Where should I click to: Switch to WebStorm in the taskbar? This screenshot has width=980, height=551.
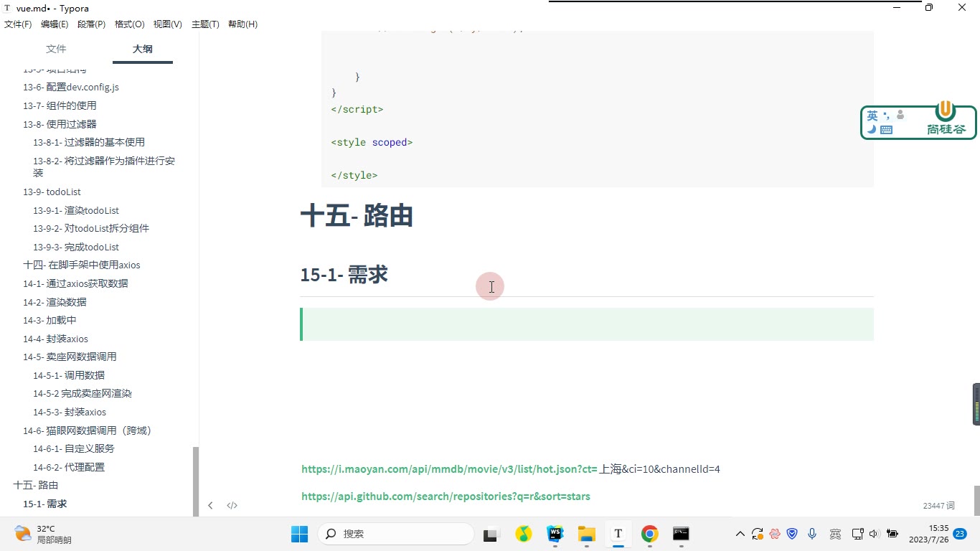(555, 534)
